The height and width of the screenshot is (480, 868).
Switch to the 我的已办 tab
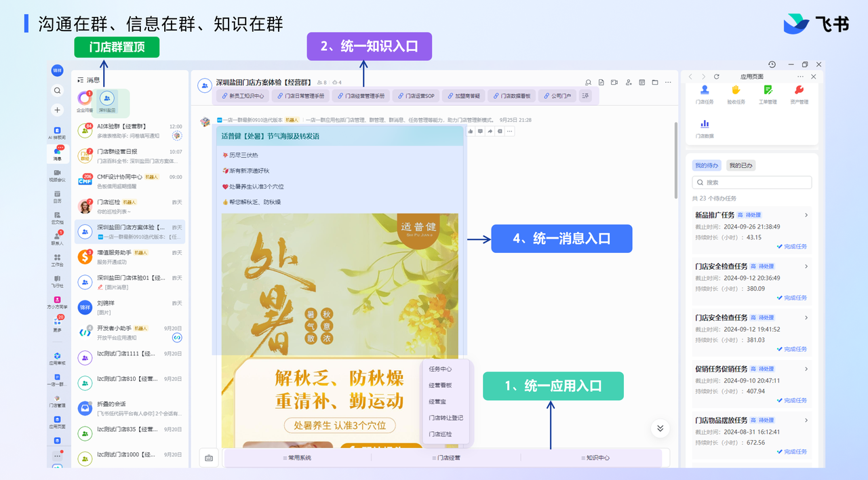click(x=741, y=165)
